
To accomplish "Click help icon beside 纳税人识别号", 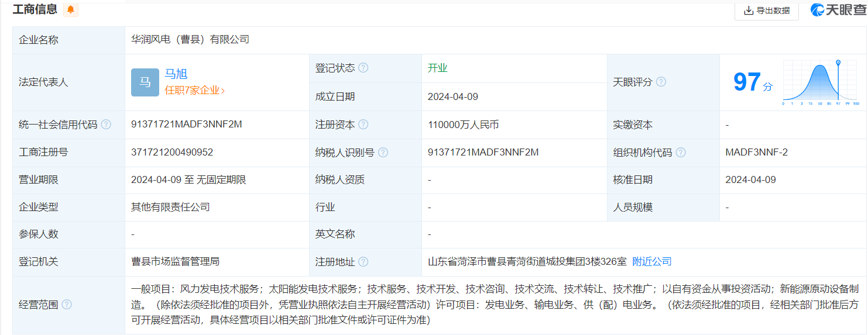I will [x=383, y=153].
